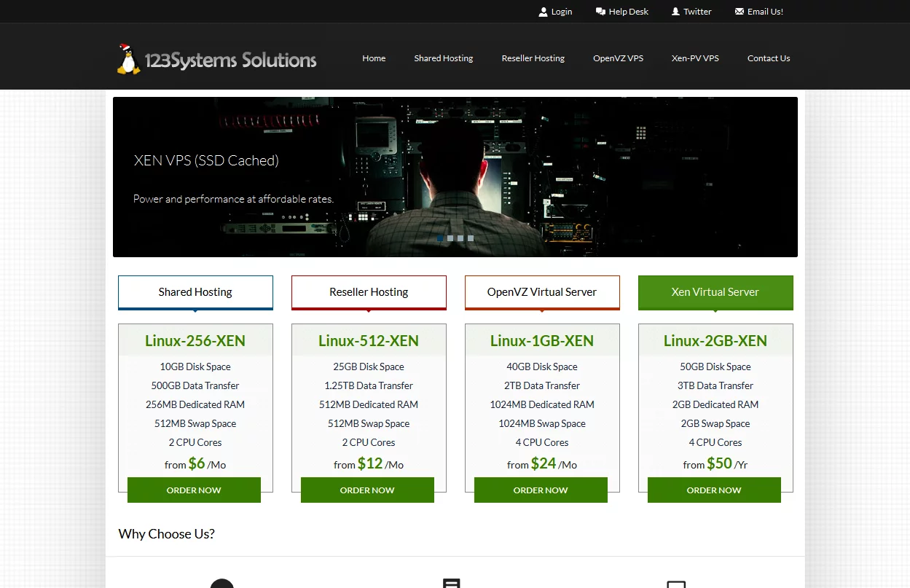The width and height of the screenshot is (910, 588).
Task: Select the fourth banner slide dot
Action: (471, 238)
